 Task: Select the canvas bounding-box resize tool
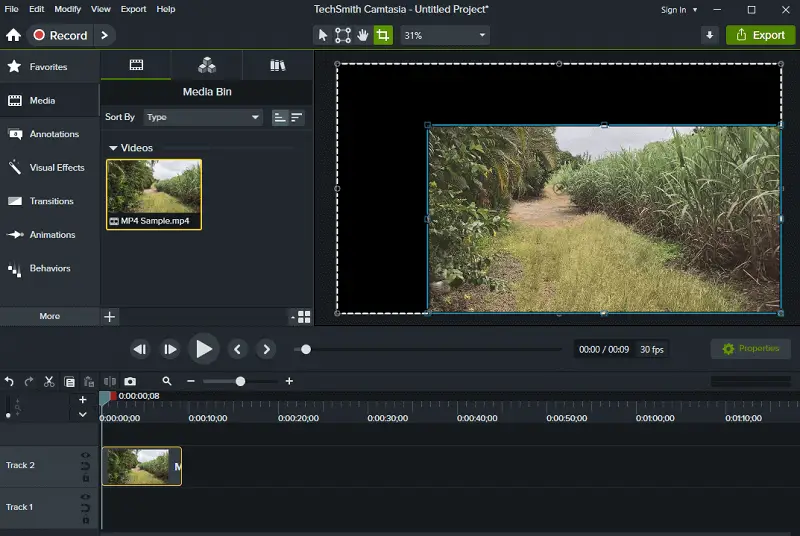[x=343, y=35]
